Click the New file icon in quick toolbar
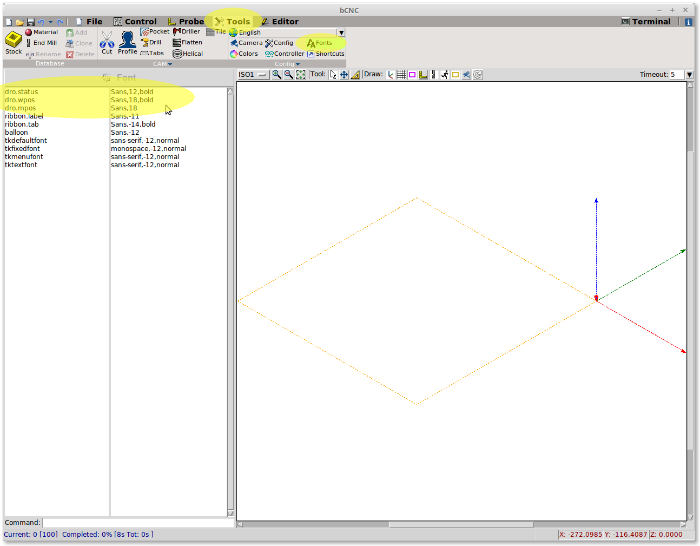Screen dimensions: 700x546 8,22
